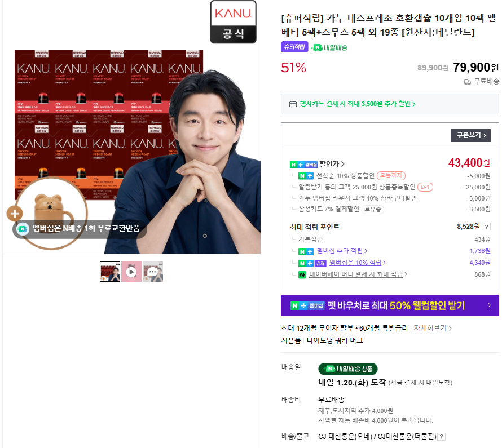Click the green 내일배송 상품 delivery badge

pyautogui.click(x=348, y=369)
